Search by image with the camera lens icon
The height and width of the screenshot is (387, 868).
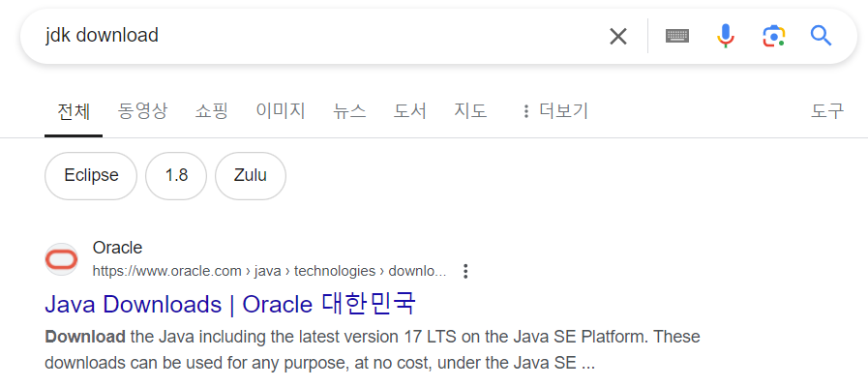pos(774,37)
